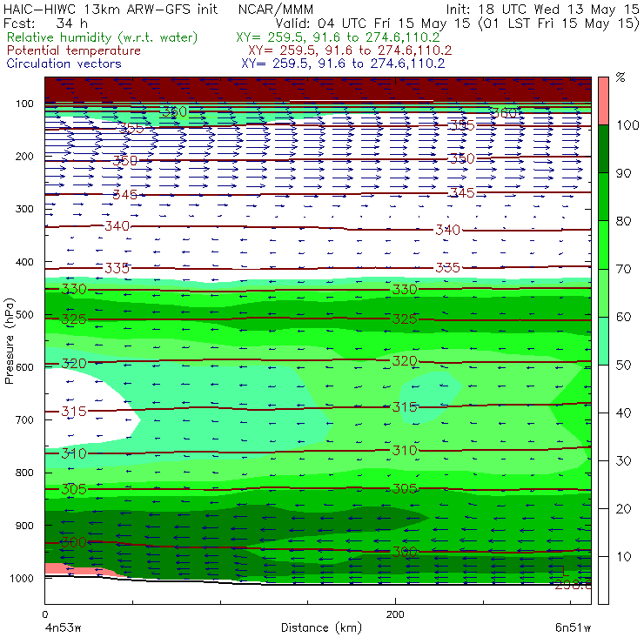Click the pressure axis label '300'
Viewport: 644px width, 644px height.
(24, 209)
